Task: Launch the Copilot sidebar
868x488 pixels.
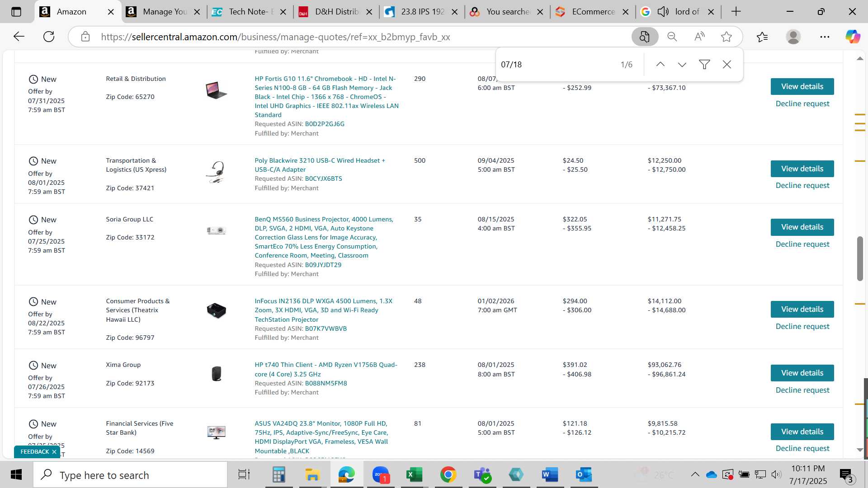Action: pos(853,37)
